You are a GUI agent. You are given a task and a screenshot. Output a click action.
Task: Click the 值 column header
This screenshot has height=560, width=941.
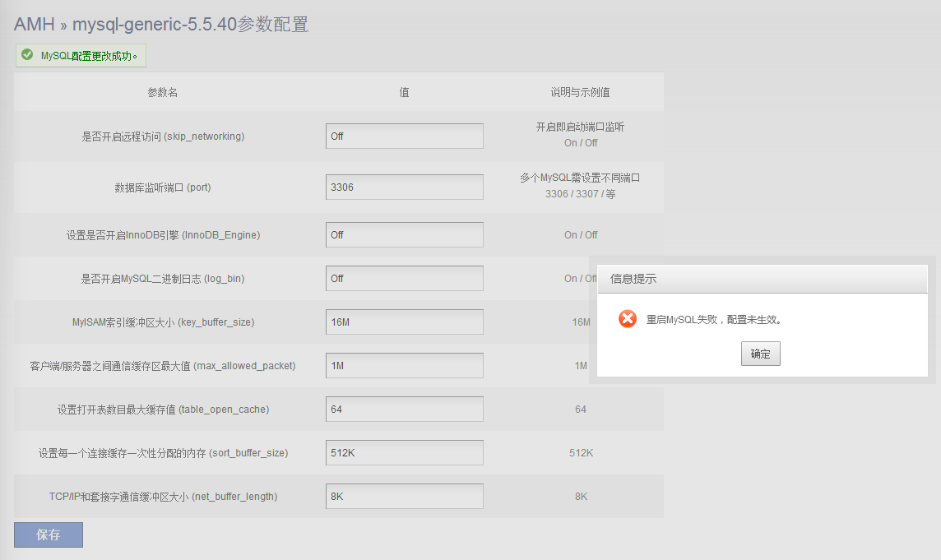coord(404,92)
